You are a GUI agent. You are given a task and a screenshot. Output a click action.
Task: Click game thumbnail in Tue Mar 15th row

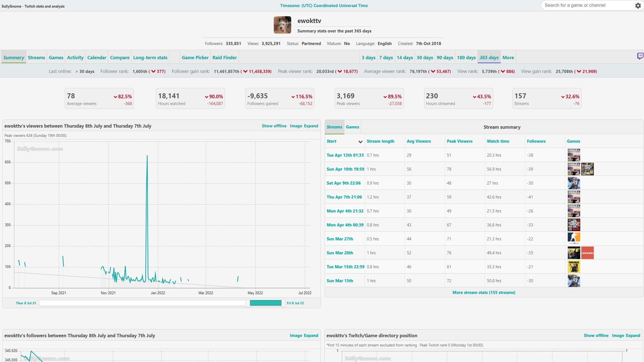tap(574, 267)
